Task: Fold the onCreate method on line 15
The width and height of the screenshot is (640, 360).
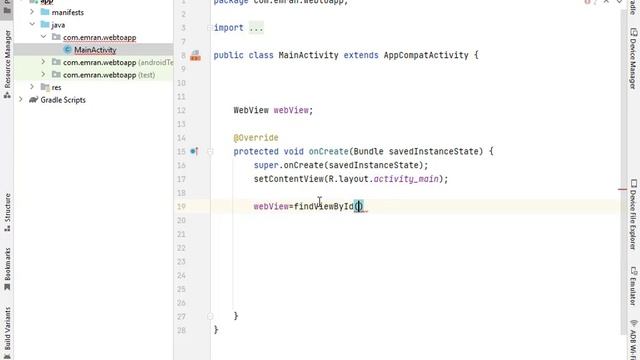Action: [210, 151]
